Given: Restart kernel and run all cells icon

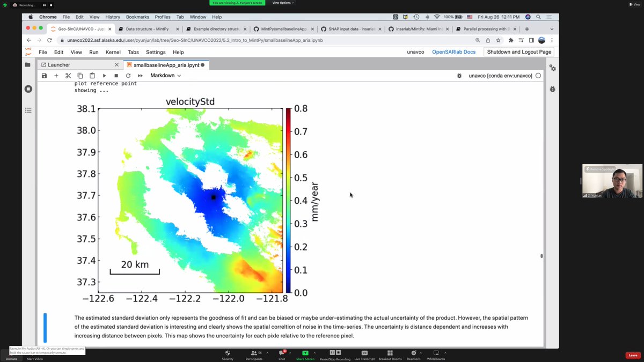Looking at the screenshot, I should (140, 76).
